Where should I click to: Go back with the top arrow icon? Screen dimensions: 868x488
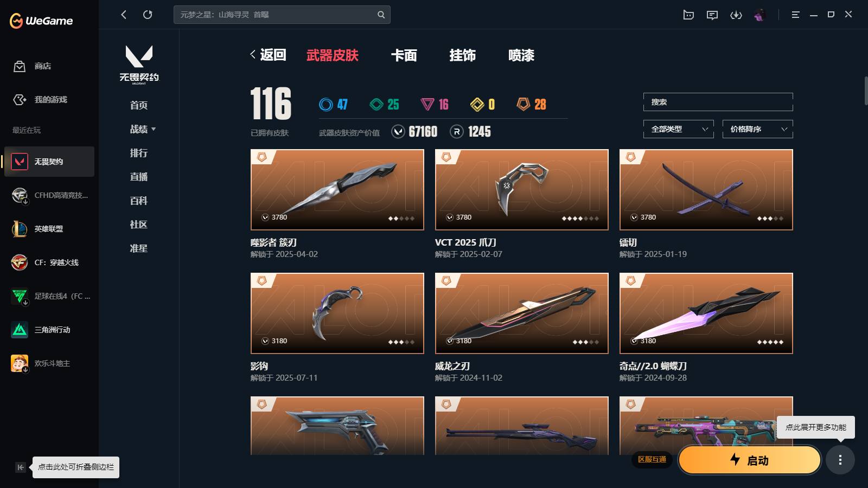click(x=124, y=15)
